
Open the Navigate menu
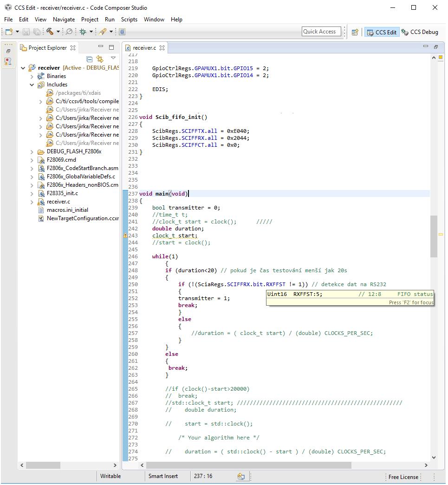64,19
